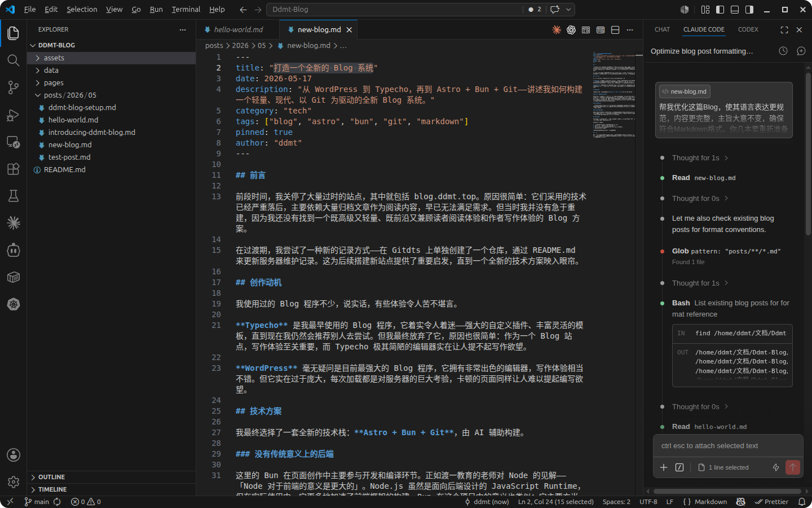
Task: Start a new Claude Code chat
Action: tap(801, 51)
